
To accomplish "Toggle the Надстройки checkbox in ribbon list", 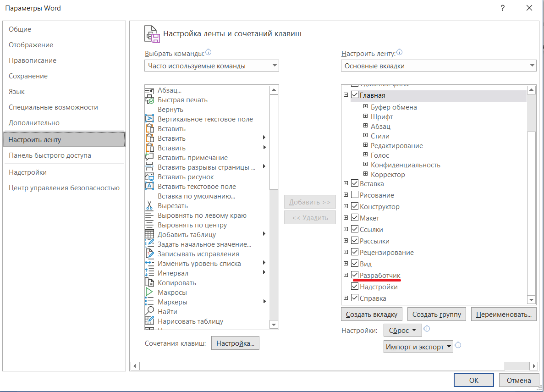I will [355, 286].
